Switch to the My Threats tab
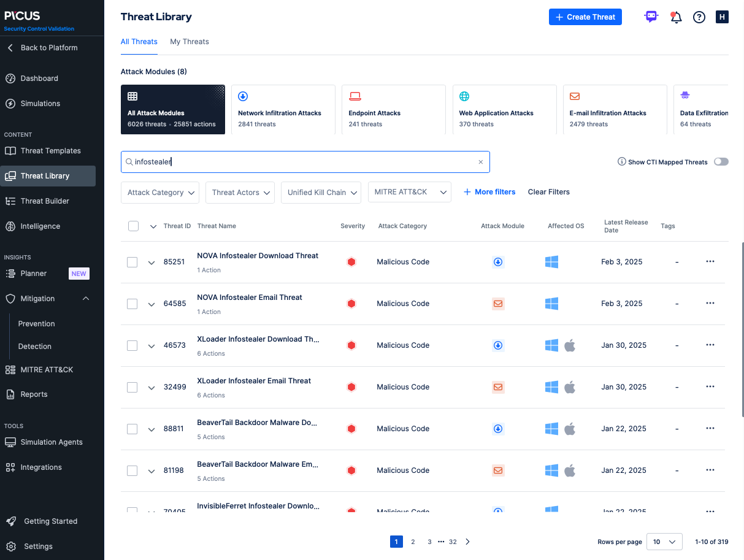The width and height of the screenshot is (744, 560). [x=189, y=42]
